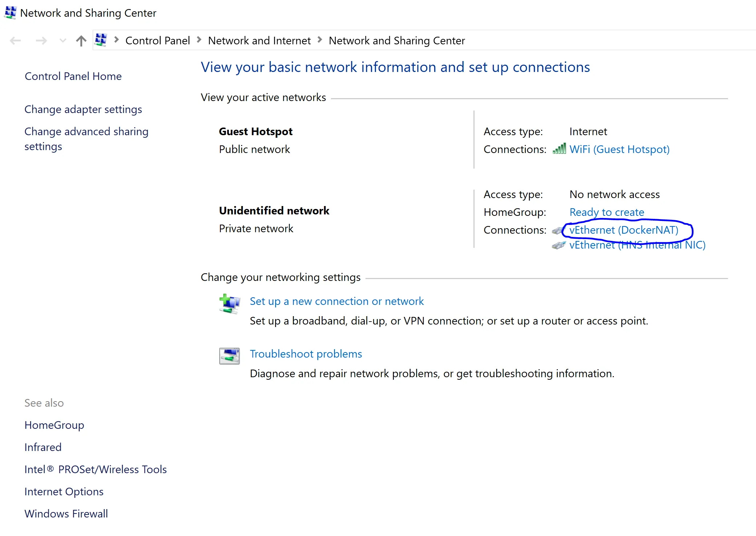The image size is (756, 536).
Task: Click the Change your networking settings heading
Action: (x=281, y=277)
